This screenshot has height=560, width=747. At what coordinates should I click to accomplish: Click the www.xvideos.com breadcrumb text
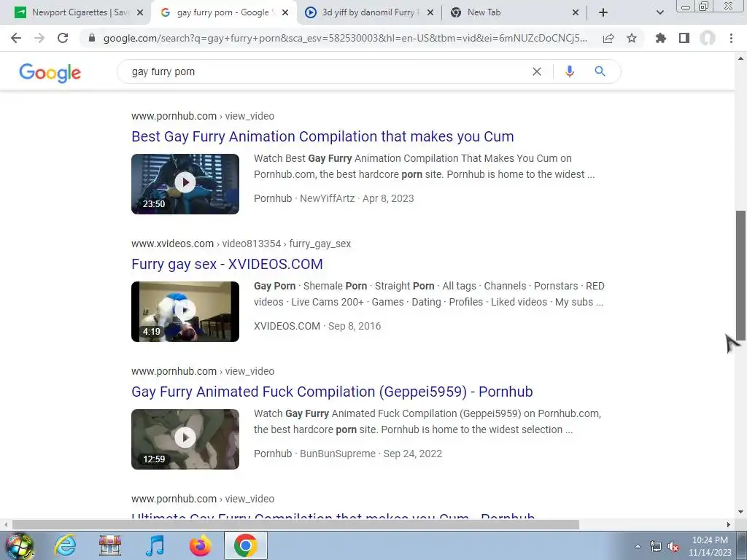coord(172,244)
